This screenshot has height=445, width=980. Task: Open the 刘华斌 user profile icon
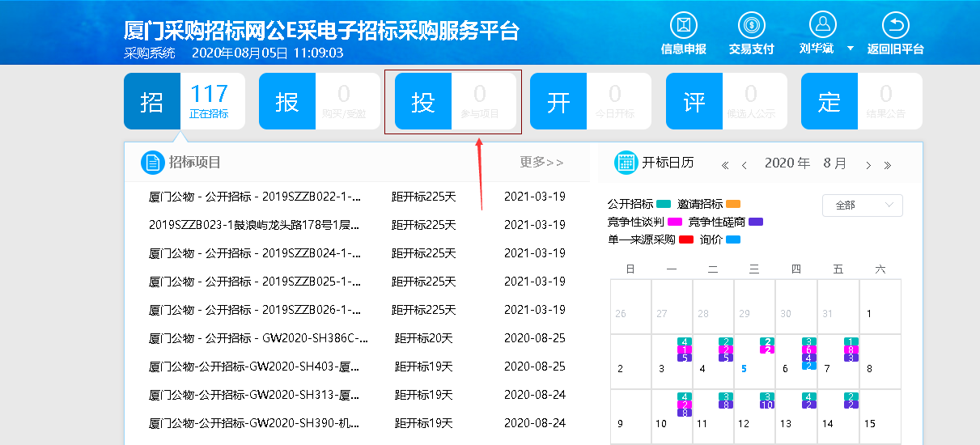pos(822,24)
